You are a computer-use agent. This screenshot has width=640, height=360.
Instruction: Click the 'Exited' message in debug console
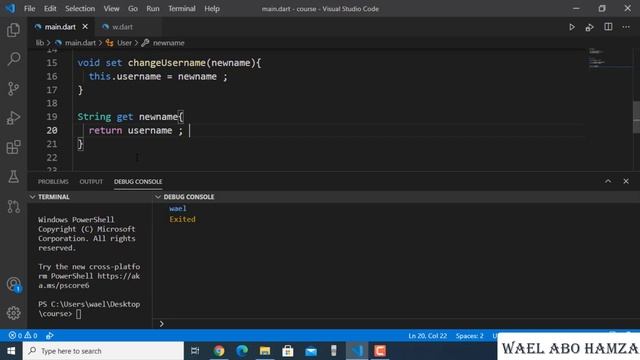pyautogui.click(x=182, y=219)
